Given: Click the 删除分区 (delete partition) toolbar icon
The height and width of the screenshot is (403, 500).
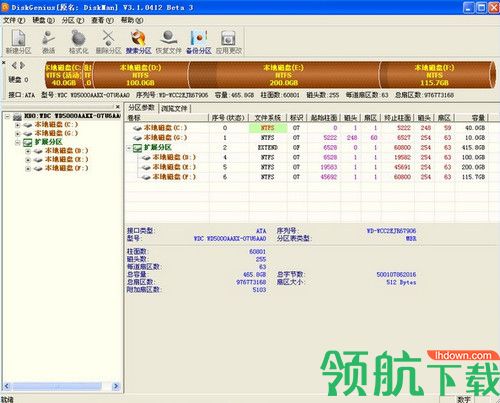Looking at the screenshot, I should 108,42.
